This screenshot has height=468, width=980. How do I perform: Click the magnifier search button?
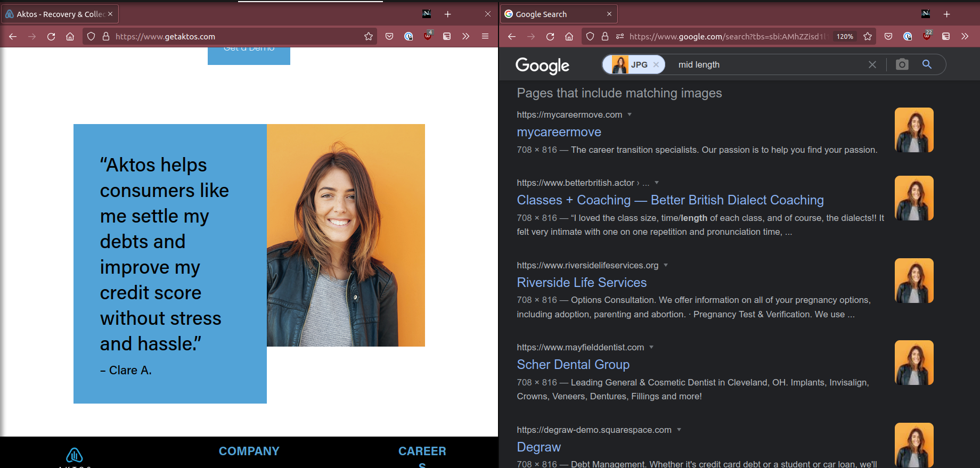[927, 64]
